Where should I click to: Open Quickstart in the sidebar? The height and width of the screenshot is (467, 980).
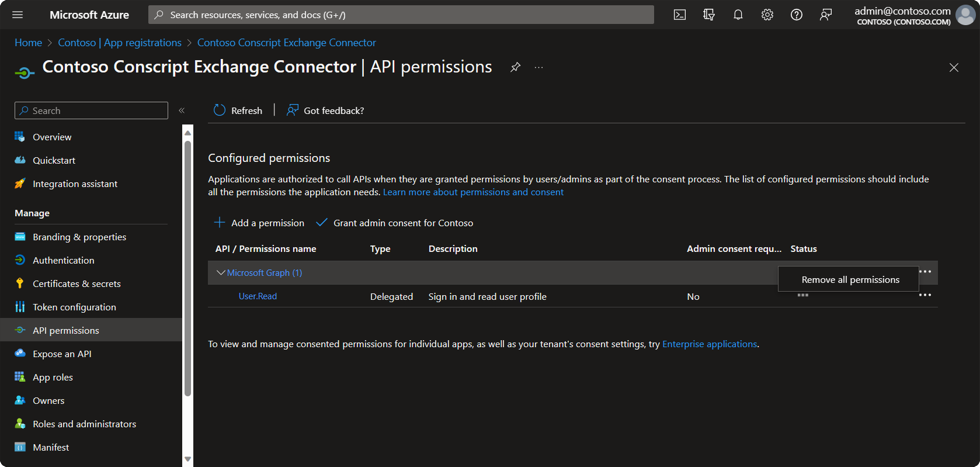click(54, 160)
